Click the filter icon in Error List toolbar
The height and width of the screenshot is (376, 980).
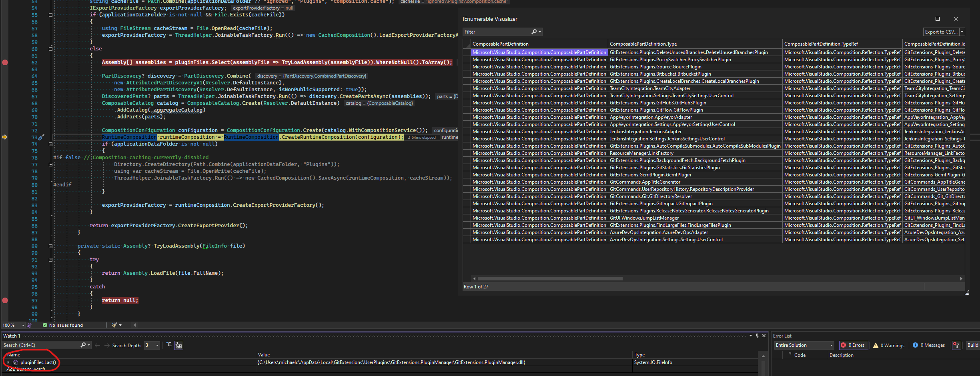click(x=956, y=345)
